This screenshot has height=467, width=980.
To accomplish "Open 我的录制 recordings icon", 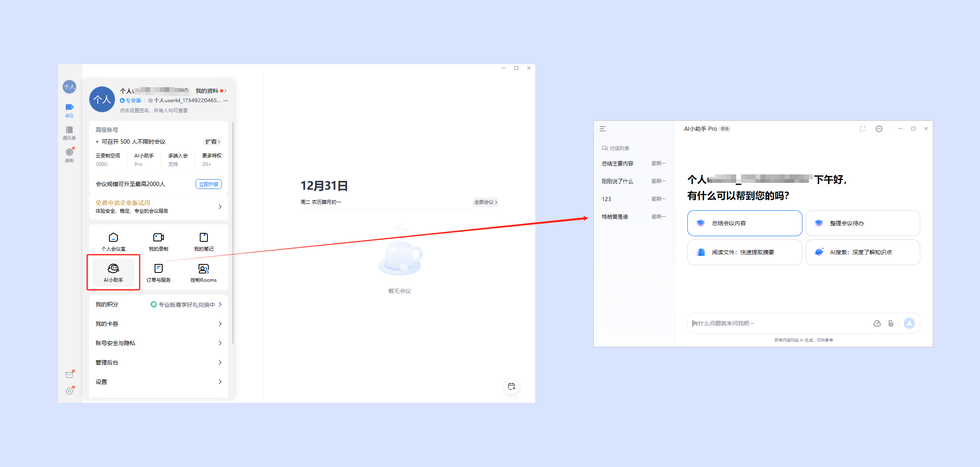I will coord(159,242).
